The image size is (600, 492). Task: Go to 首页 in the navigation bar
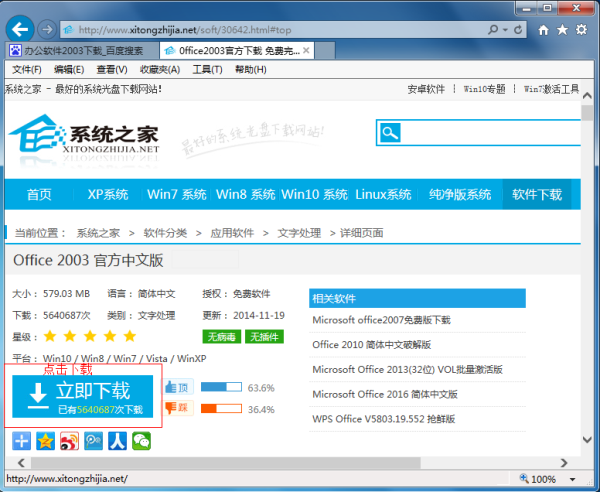tap(39, 194)
